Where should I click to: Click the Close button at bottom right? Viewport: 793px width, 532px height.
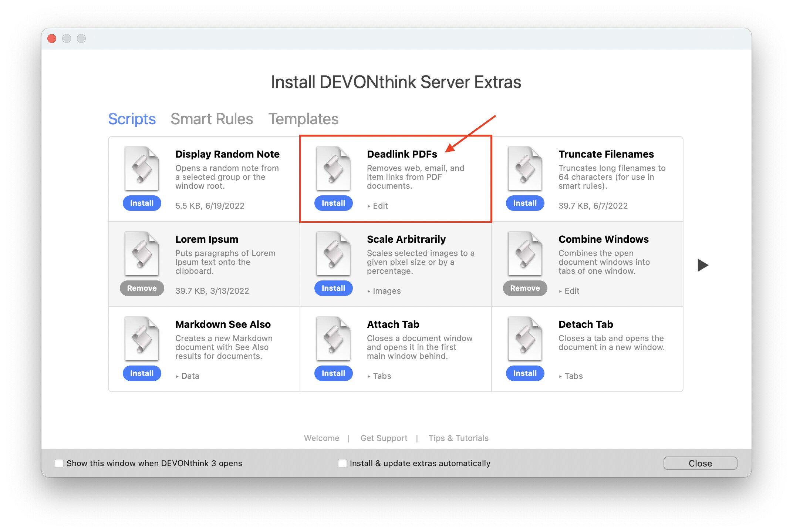pos(700,463)
